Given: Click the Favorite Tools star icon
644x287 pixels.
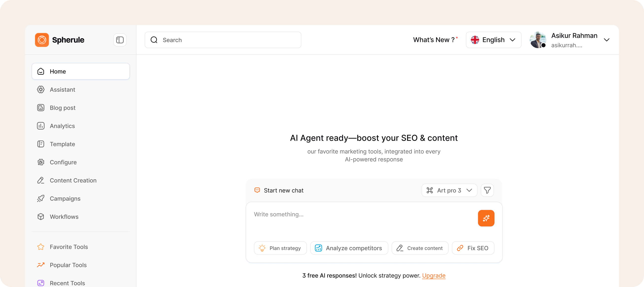Looking at the screenshot, I should [41, 247].
